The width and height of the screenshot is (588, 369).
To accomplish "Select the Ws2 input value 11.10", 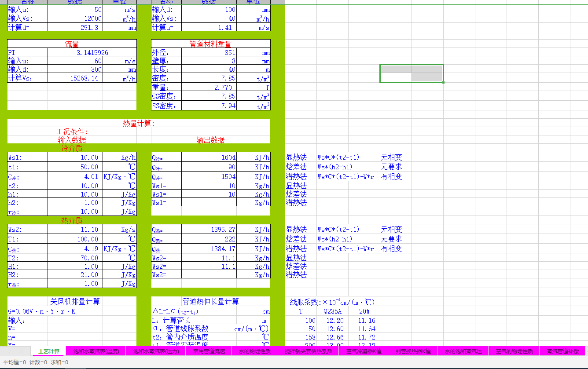I will (75, 230).
